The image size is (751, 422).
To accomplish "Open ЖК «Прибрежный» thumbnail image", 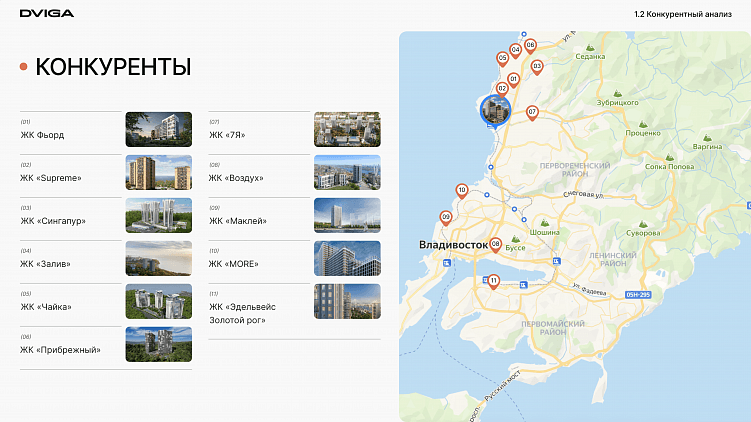I will pyautogui.click(x=159, y=344).
